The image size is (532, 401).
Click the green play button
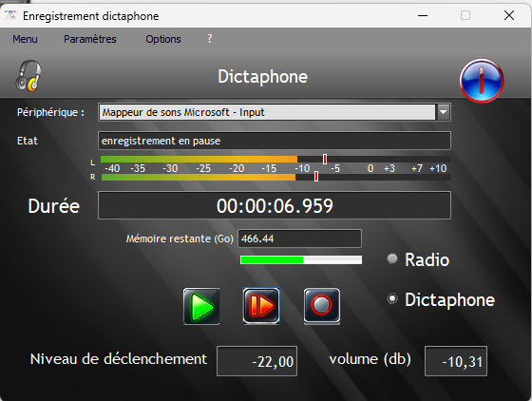tap(201, 306)
